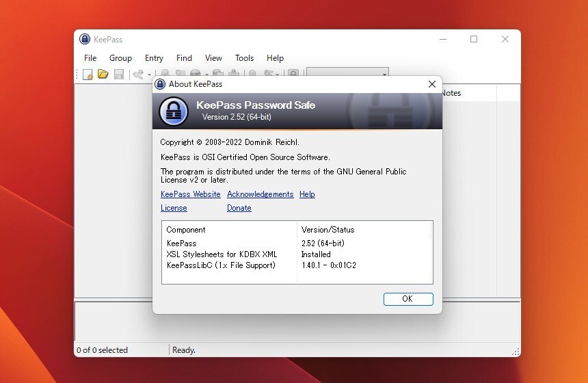Click the About KeePass title bar icon
Image resolution: width=588 pixels, height=383 pixels.
pyautogui.click(x=161, y=84)
